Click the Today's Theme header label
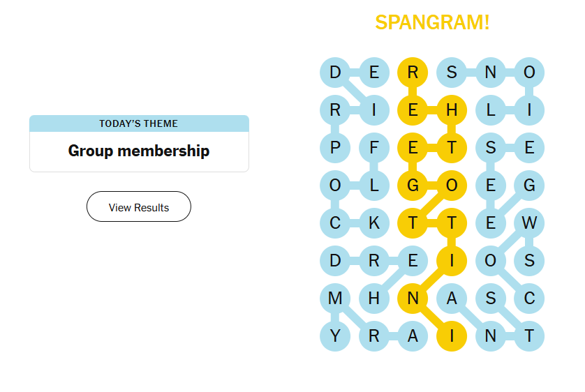The height and width of the screenshot is (392, 585). [x=139, y=123]
